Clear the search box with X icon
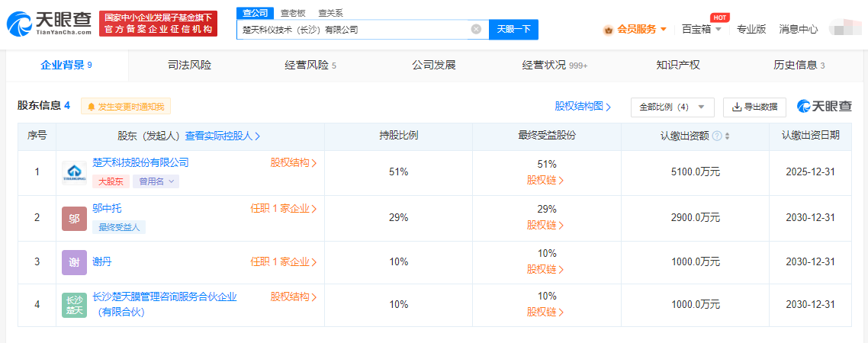The height and width of the screenshot is (343, 868). 476,30
